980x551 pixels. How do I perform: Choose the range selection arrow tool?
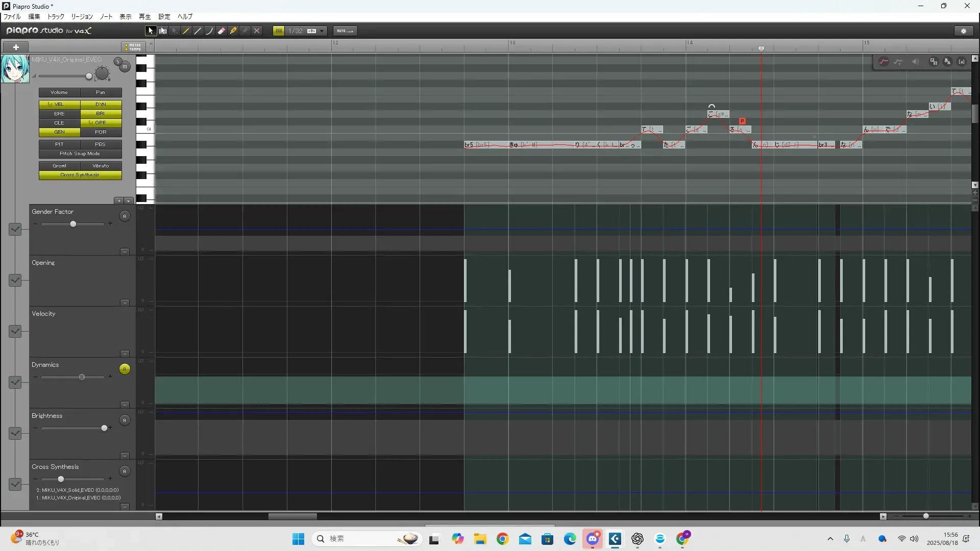tap(162, 31)
